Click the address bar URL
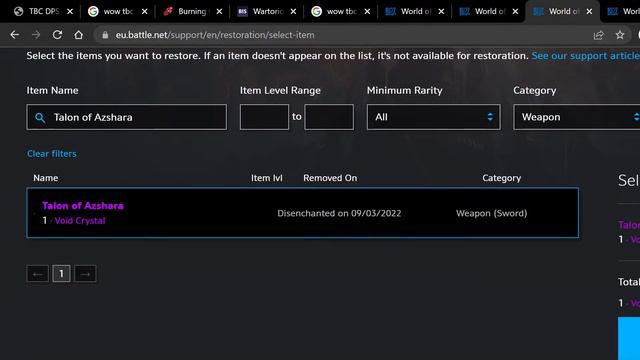The height and width of the screenshot is (360, 640). click(215, 35)
